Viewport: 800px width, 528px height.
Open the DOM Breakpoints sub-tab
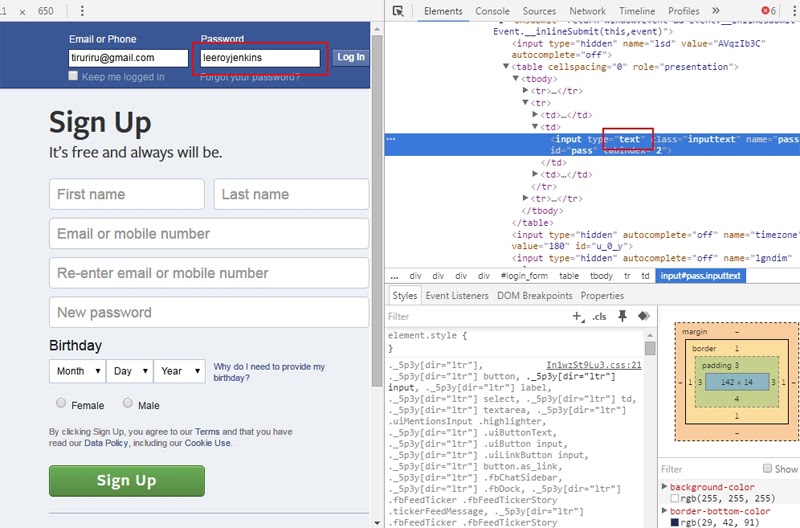pos(535,296)
